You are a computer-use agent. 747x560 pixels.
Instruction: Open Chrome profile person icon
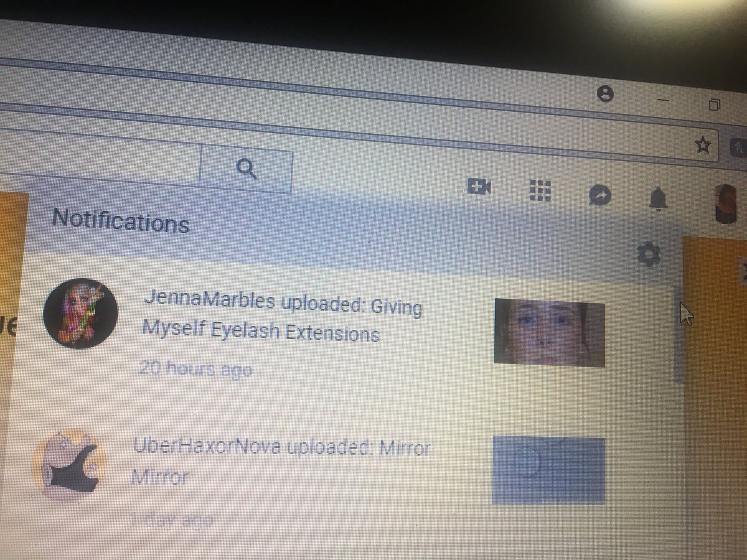click(x=604, y=94)
